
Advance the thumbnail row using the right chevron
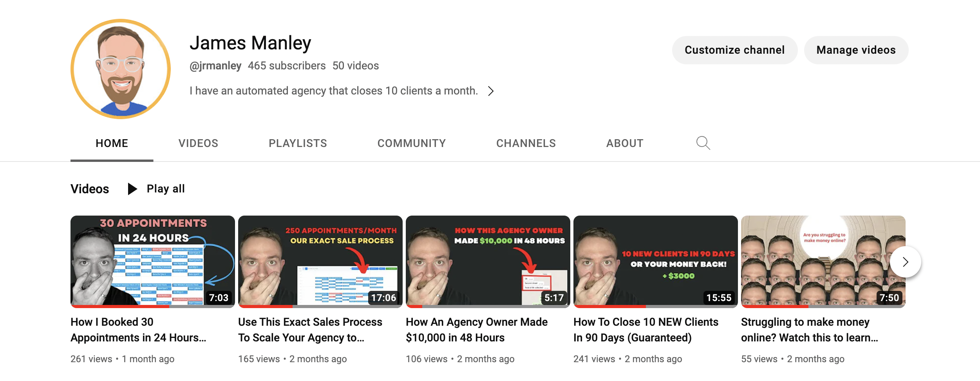click(905, 262)
